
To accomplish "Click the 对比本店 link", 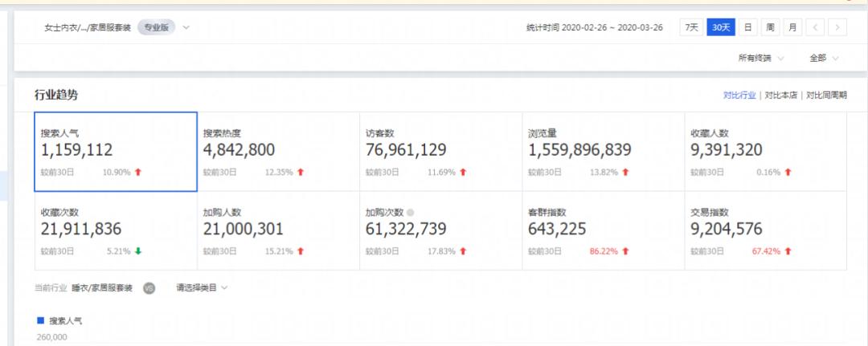I will click(780, 95).
